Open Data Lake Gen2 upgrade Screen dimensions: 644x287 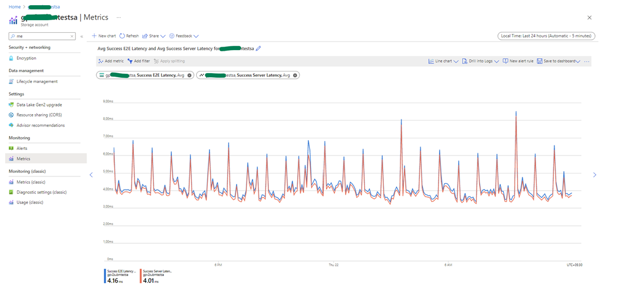click(39, 104)
